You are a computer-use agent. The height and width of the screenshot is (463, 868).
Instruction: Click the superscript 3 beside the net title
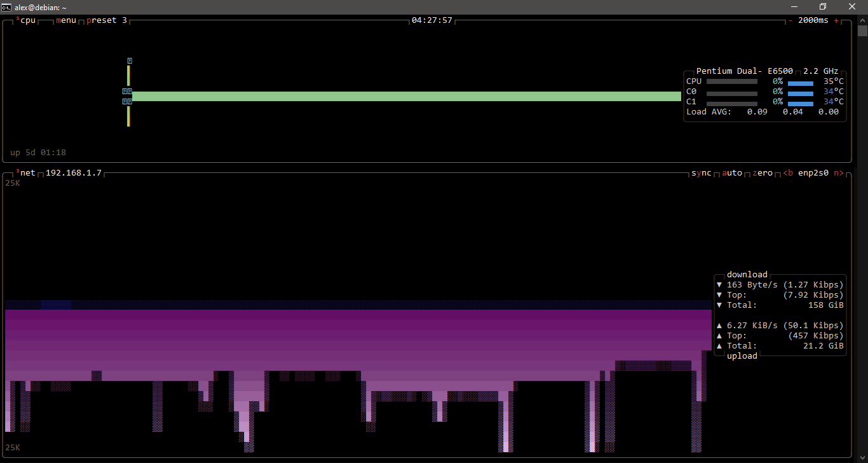(17, 170)
